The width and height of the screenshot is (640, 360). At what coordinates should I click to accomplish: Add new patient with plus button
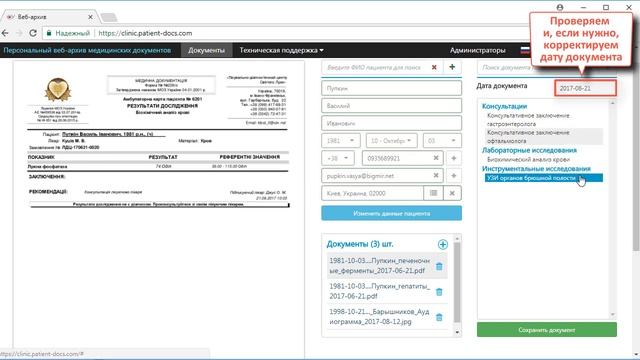[452, 67]
